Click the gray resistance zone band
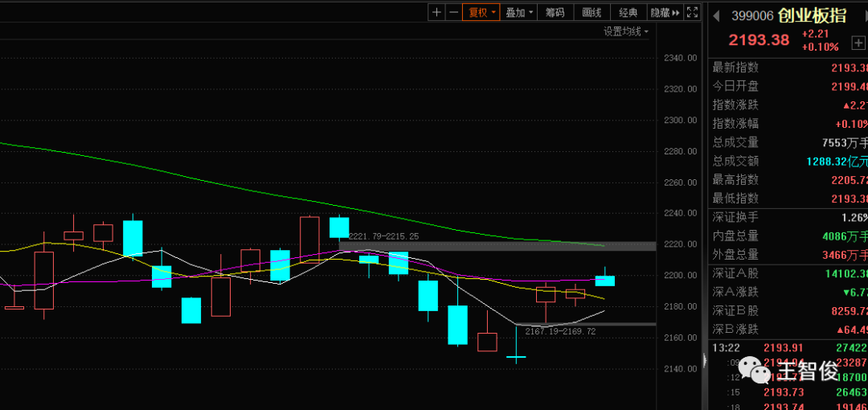Viewport: 868px width, 410px height. [497, 246]
